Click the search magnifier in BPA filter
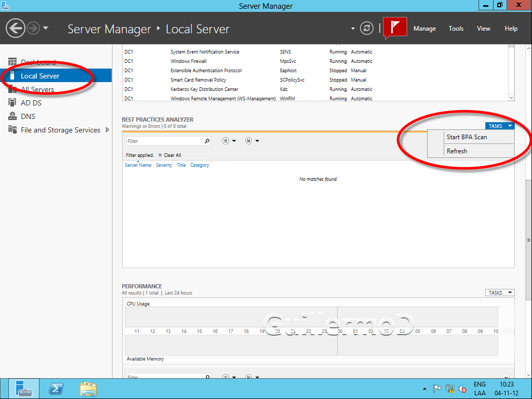 (x=207, y=141)
